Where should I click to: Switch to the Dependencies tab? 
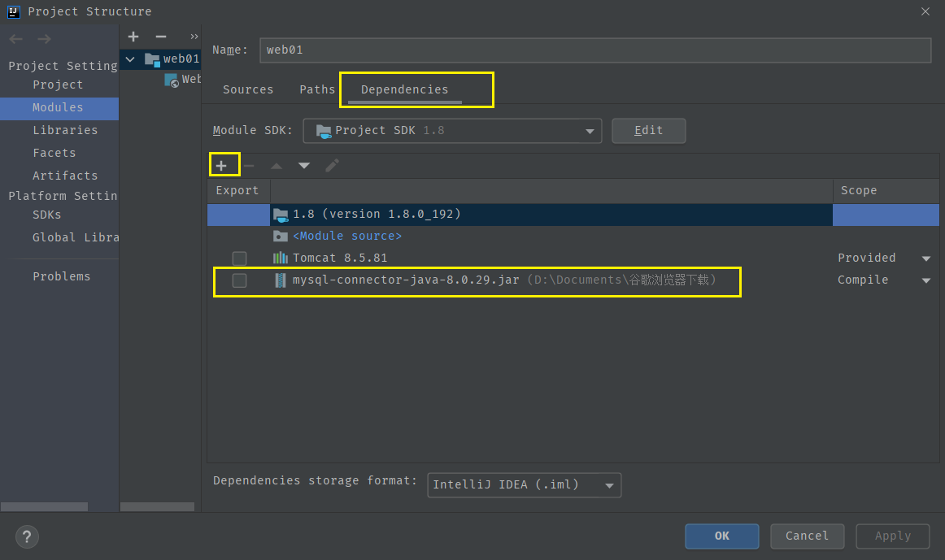(404, 89)
